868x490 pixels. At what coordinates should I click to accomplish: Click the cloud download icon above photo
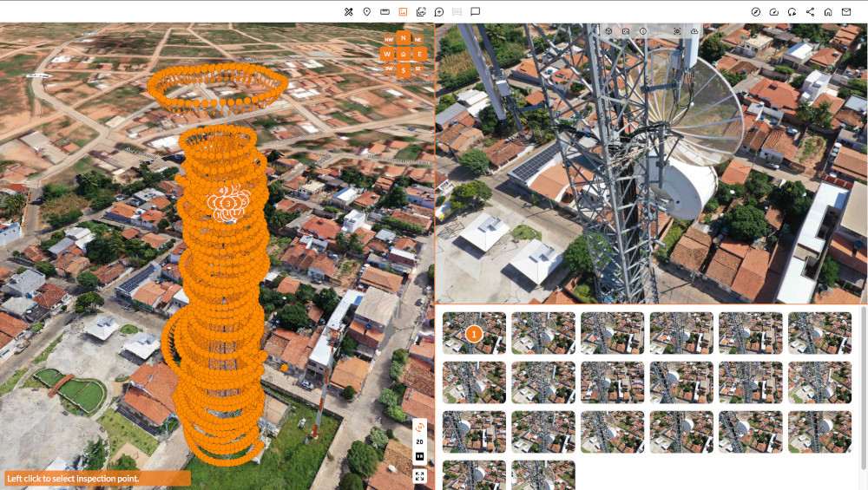click(694, 31)
